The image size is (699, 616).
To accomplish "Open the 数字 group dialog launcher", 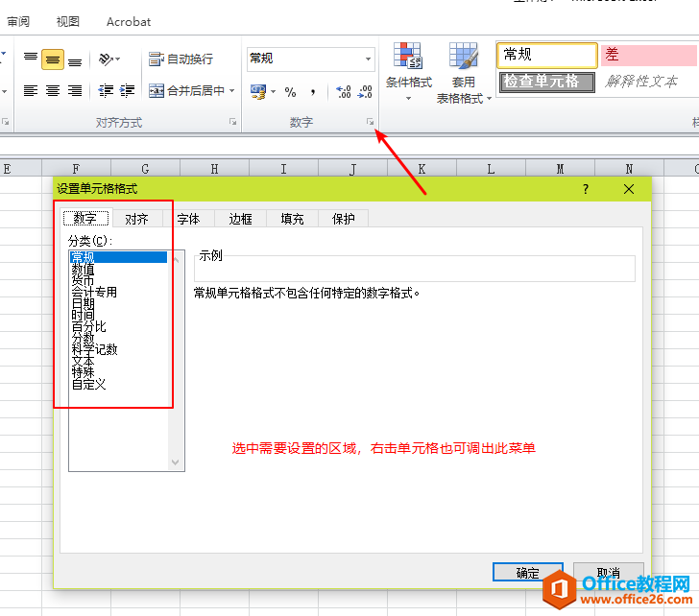I will point(370,122).
